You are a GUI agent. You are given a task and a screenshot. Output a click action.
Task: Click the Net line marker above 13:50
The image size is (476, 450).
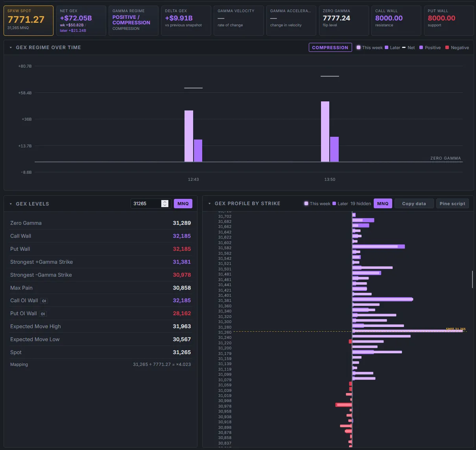point(330,76)
